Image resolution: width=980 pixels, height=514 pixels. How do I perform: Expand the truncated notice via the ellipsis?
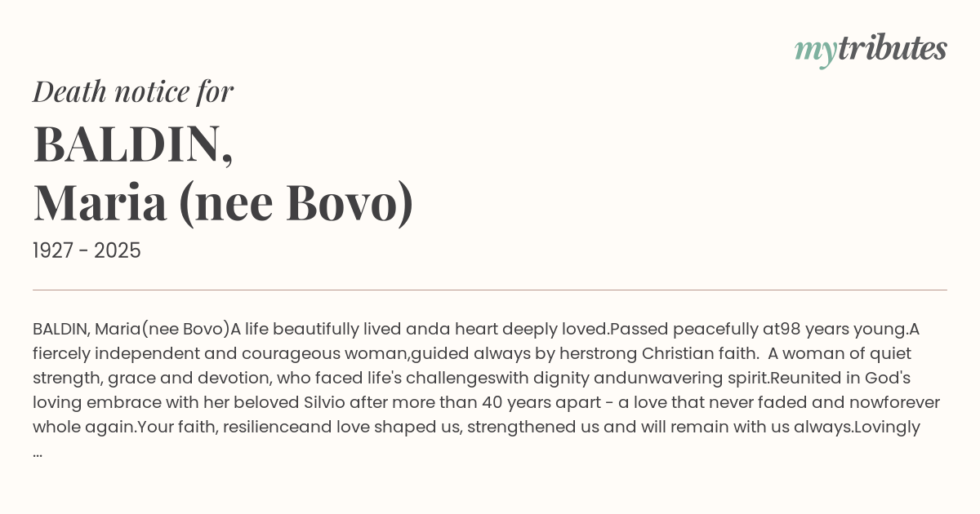tap(38, 452)
